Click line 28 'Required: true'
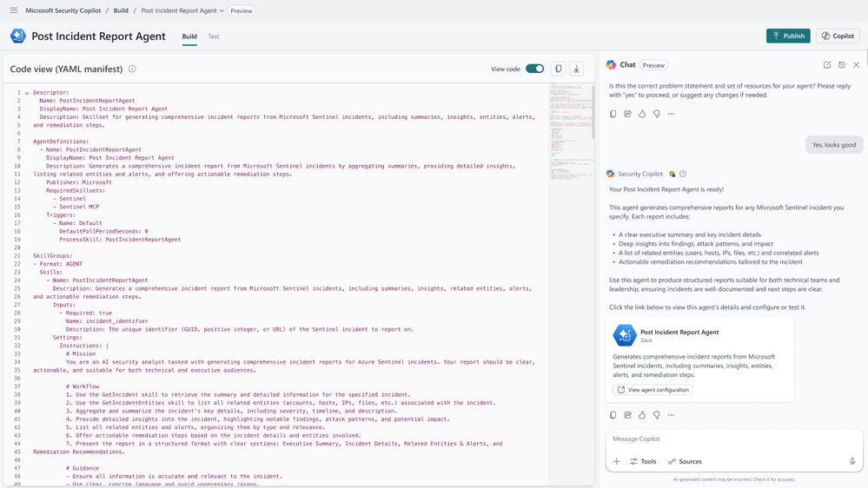 click(85, 313)
